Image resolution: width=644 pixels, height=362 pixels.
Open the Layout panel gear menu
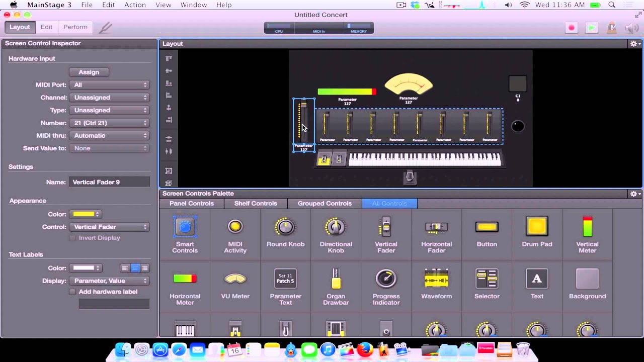pos(635,44)
